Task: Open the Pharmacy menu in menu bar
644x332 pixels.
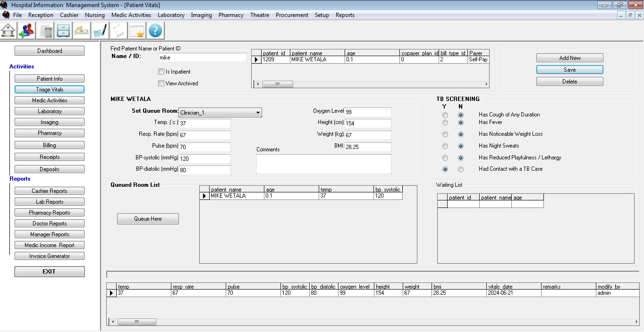Action: coord(231,15)
